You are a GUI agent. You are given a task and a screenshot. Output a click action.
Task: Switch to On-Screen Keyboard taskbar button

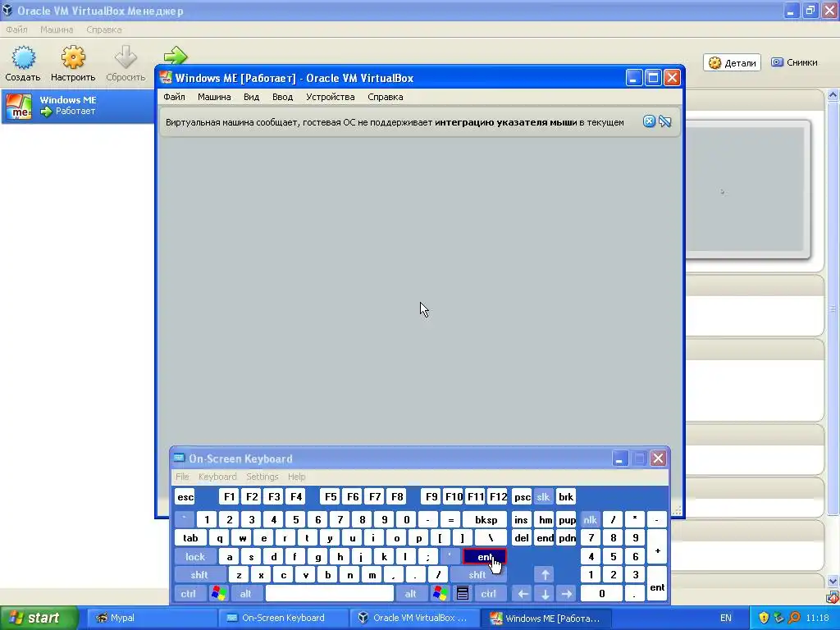(283, 619)
